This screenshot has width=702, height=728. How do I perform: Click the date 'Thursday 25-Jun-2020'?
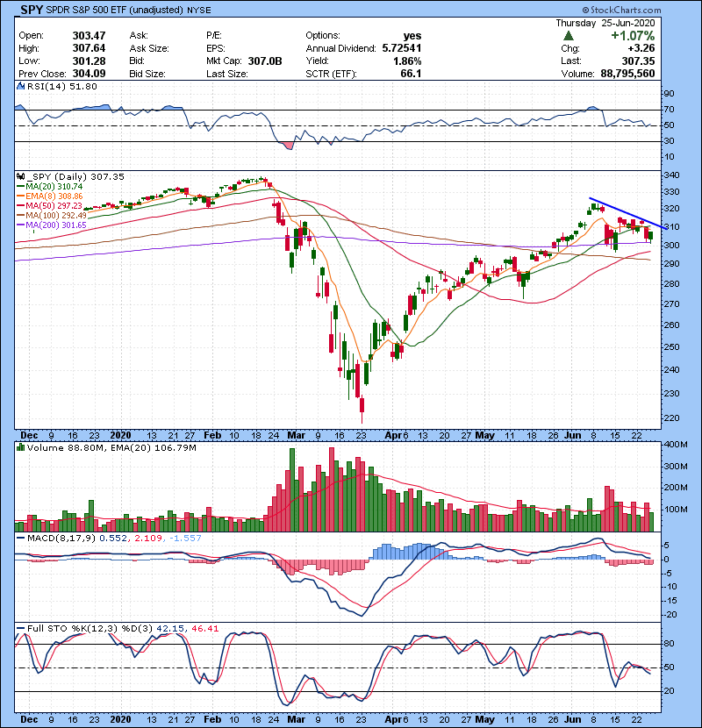605,23
